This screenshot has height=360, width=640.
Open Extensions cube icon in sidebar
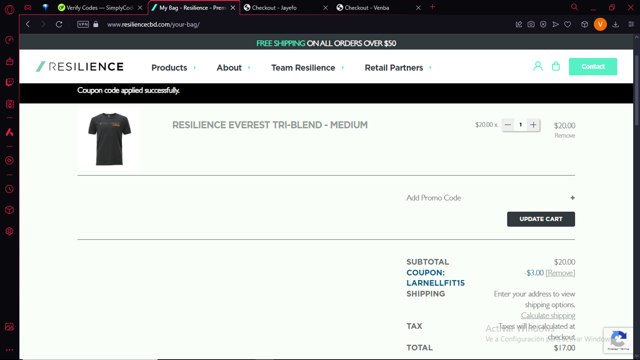pos(9,210)
